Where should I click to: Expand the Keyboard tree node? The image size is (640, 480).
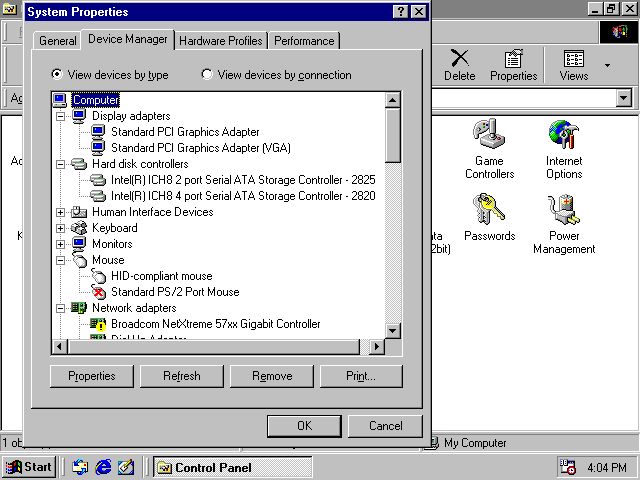[61, 228]
